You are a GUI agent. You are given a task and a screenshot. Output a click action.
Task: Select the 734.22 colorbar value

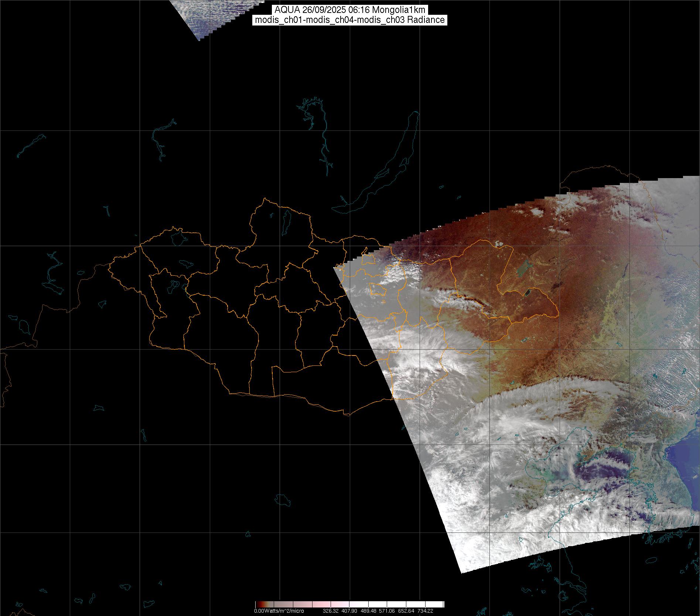coord(425,611)
